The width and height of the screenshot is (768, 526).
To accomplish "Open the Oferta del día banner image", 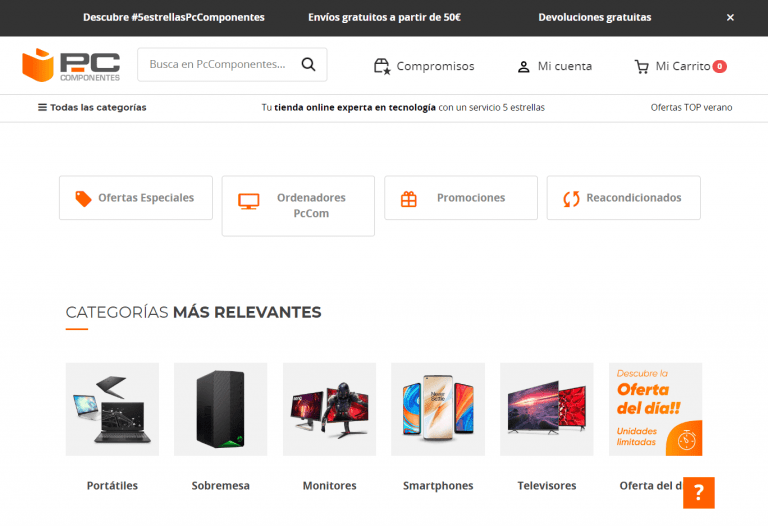I will pyautogui.click(x=655, y=409).
